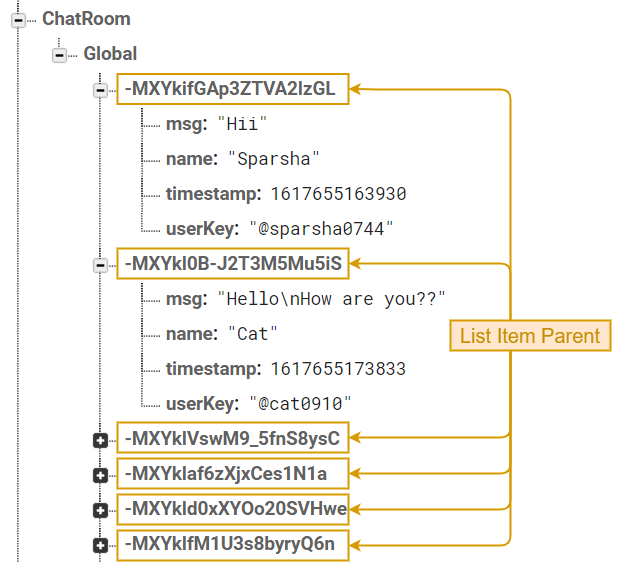
Task: Click the List Item Parent label
Action: pos(530,336)
